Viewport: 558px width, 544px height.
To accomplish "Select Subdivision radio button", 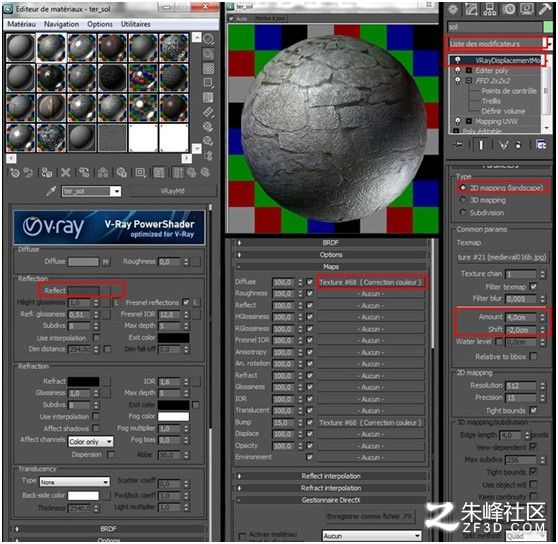I will pos(463,212).
